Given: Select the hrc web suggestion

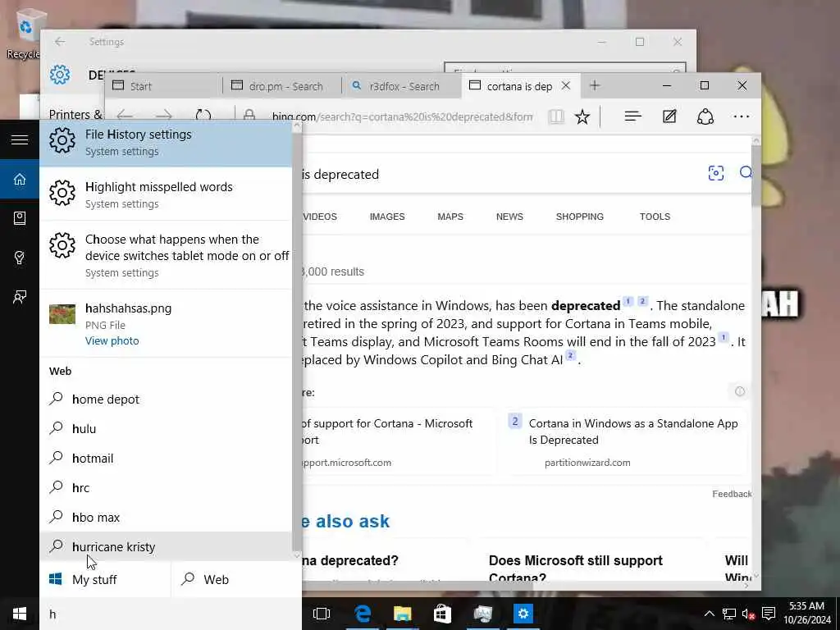Looking at the screenshot, I should pyautogui.click(x=166, y=487).
